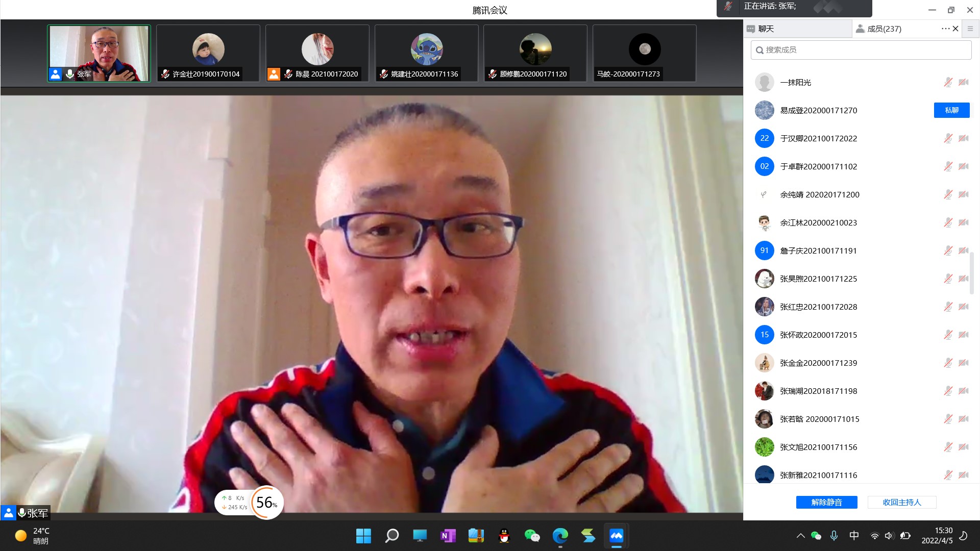Screen dimensions: 980x551
Task: Switch to the 聊天 chat tab
Action: [766, 29]
